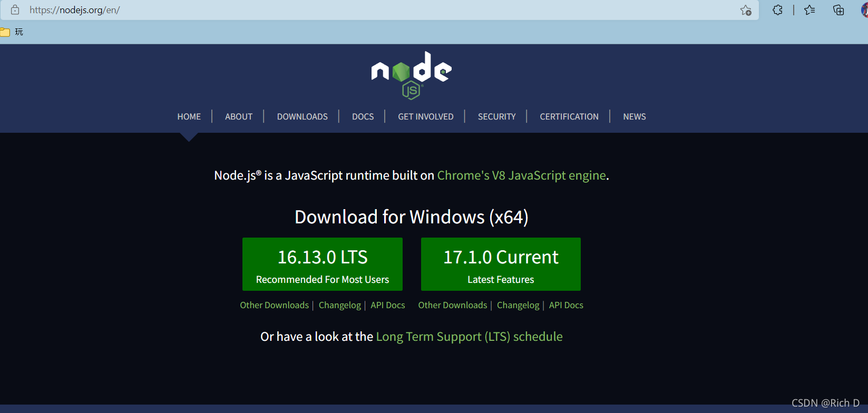The width and height of the screenshot is (868, 413).
Task: Open Other Downloads under the LTS button
Action: 275,305
